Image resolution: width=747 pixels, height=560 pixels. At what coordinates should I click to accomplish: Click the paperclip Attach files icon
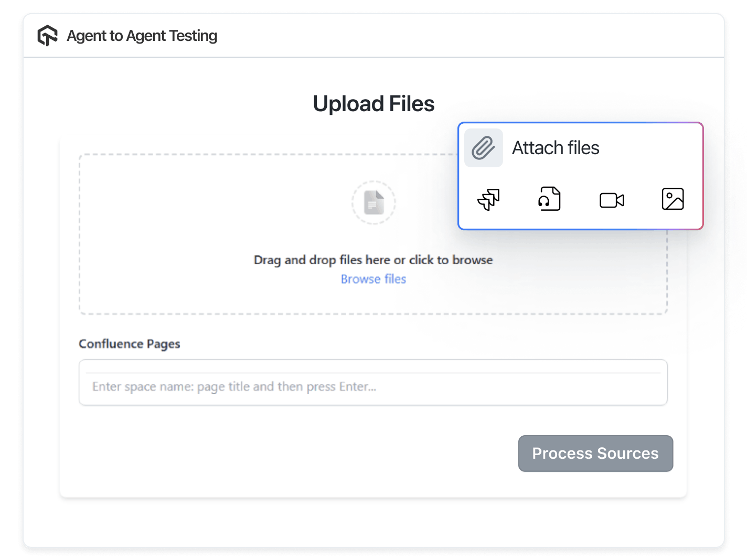click(483, 147)
